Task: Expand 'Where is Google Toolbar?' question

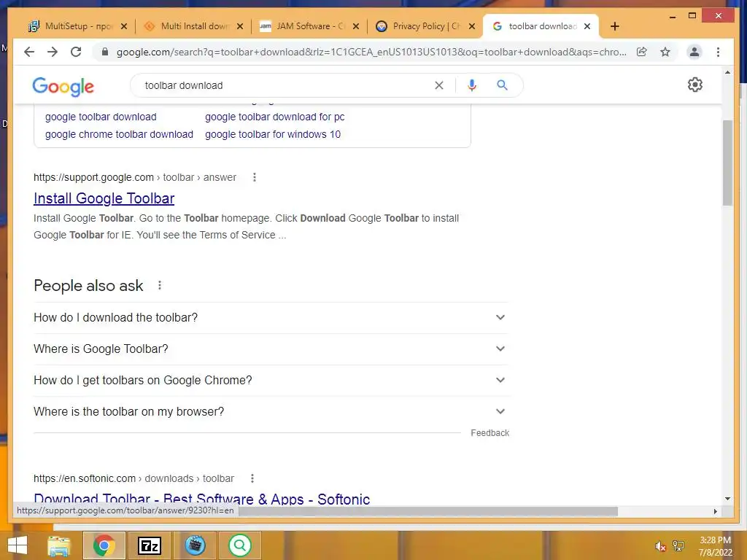Action: coord(271,349)
